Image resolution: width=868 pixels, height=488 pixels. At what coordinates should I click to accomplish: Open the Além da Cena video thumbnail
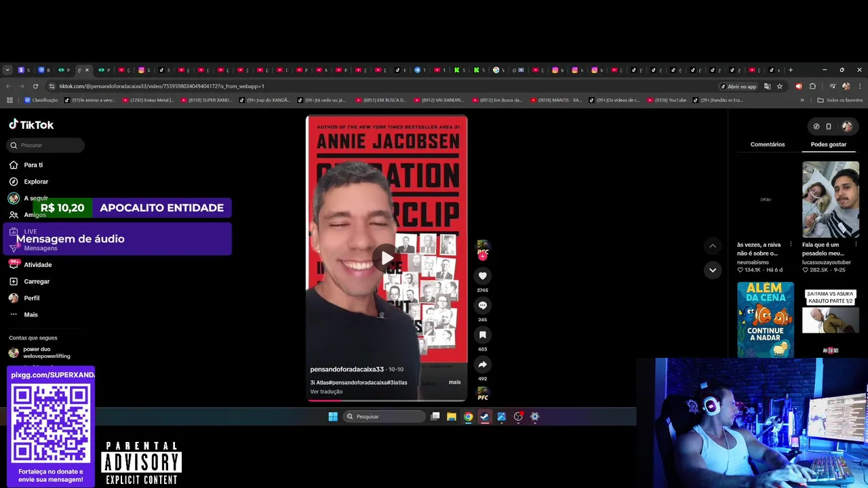click(x=766, y=319)
